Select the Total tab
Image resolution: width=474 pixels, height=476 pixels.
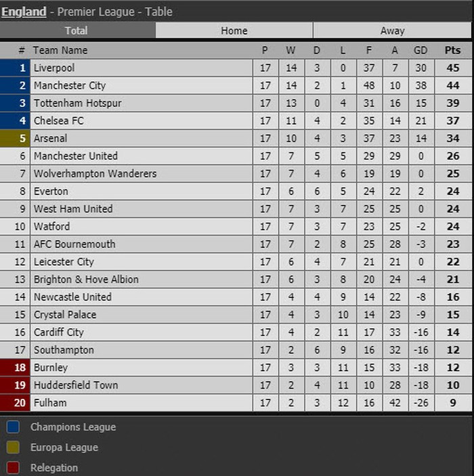tap(77, 30)
